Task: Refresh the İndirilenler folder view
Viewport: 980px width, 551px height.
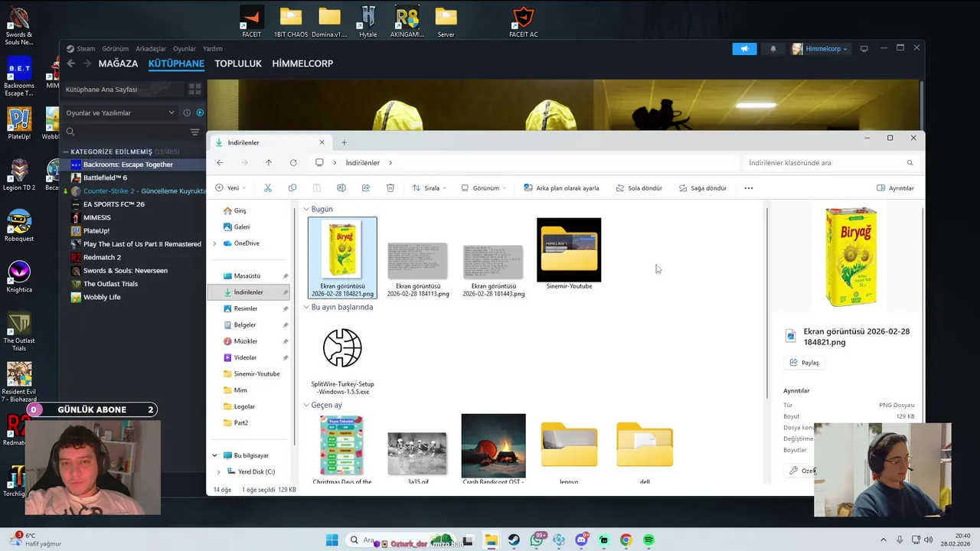Action: click(292, 162)
